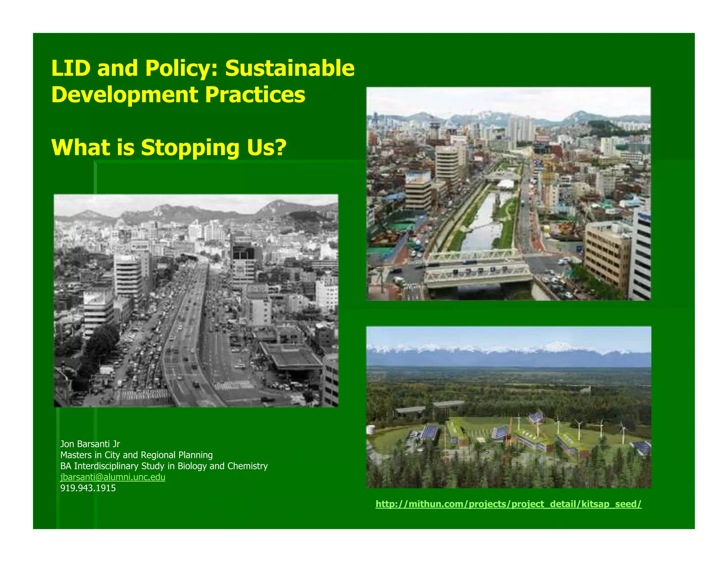Click the phone number 919.943.1915

tap(88, 488)
